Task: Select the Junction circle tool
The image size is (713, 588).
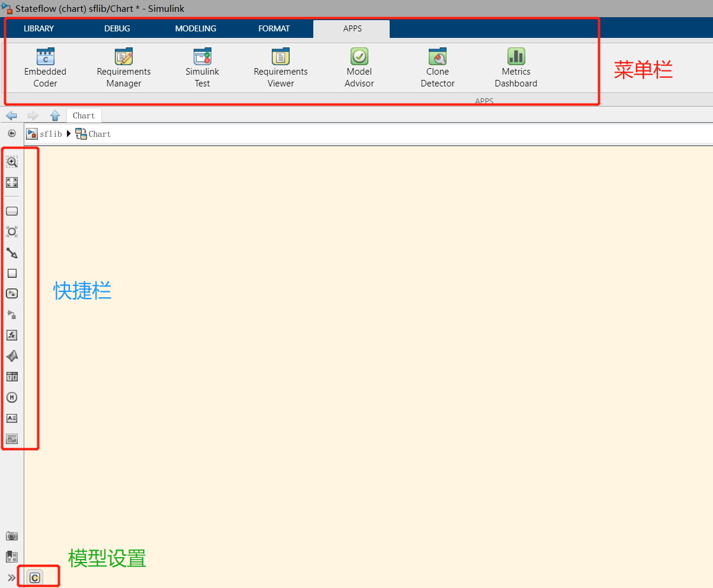Action: pos(12,232)
